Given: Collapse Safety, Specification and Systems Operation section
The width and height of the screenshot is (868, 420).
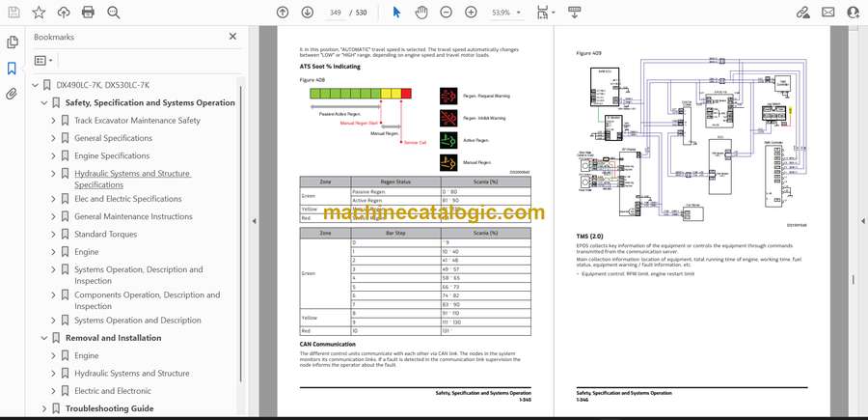Looking at the screenshot, I should pos(44,103).
